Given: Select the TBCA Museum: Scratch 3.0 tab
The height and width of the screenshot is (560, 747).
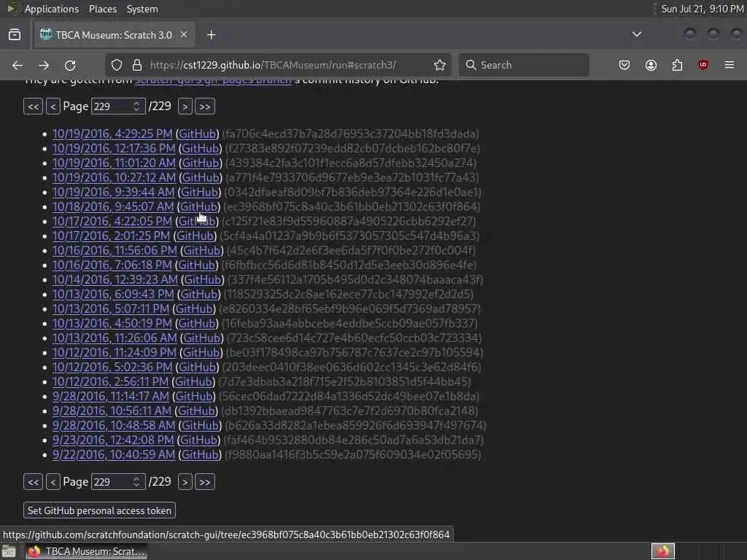Looking at the screenshot, I should coord(115,35).
